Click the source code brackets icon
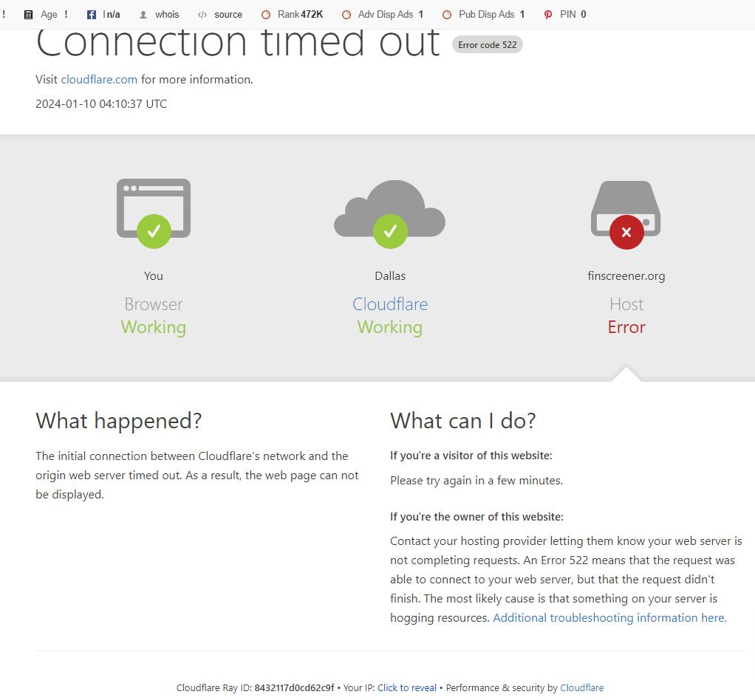The width and height of the screenshot is (755, 700). (202, 15)
